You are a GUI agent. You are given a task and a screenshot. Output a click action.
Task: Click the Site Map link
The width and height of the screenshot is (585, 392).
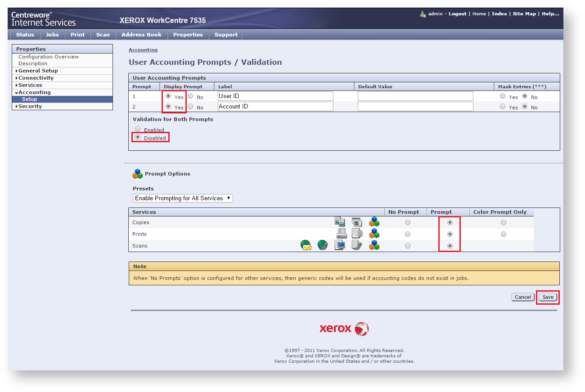(x=525, y=14)
